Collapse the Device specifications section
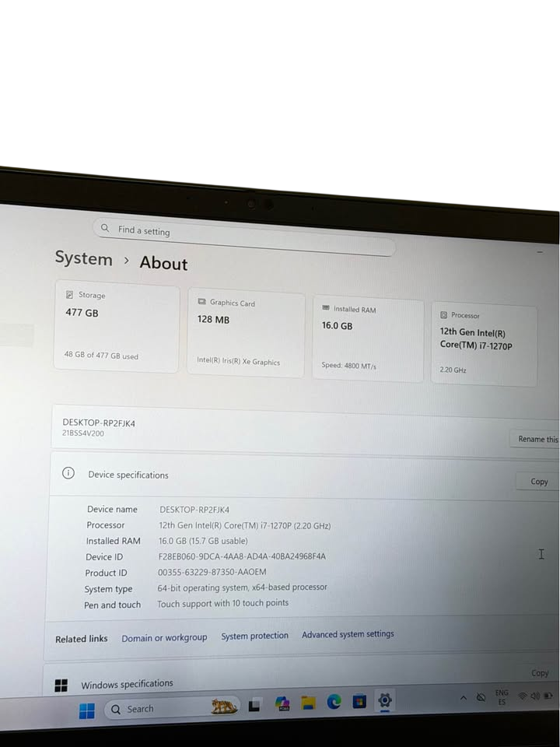Viewport: 560px width, 747px height. (305, 475)
